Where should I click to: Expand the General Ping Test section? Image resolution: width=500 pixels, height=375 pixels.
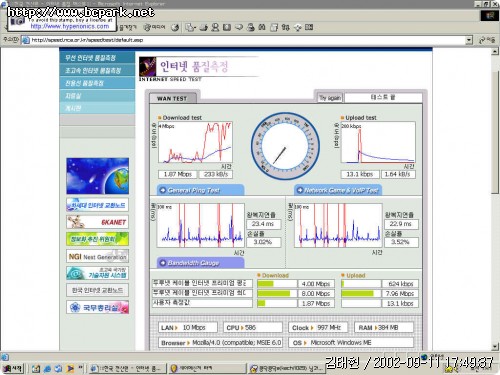click(x=200, y=190)
